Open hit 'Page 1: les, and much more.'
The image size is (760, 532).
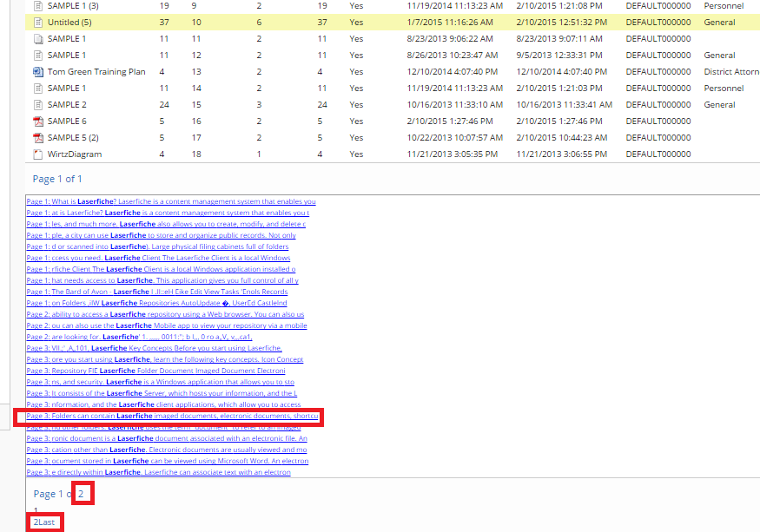click(166, 224)
